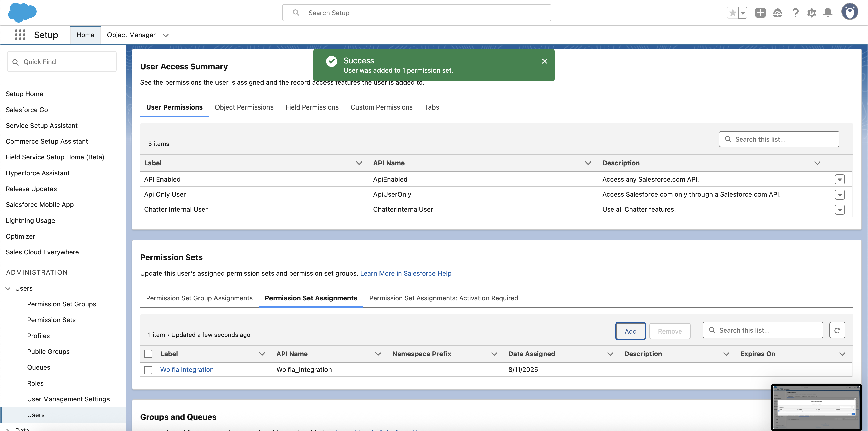Switch to the Field Permissions tab

coord(312,107)
